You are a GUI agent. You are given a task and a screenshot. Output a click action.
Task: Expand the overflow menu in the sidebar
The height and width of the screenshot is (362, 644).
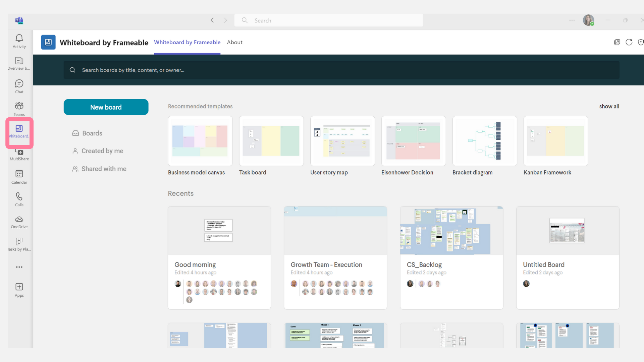click(19, 267)
